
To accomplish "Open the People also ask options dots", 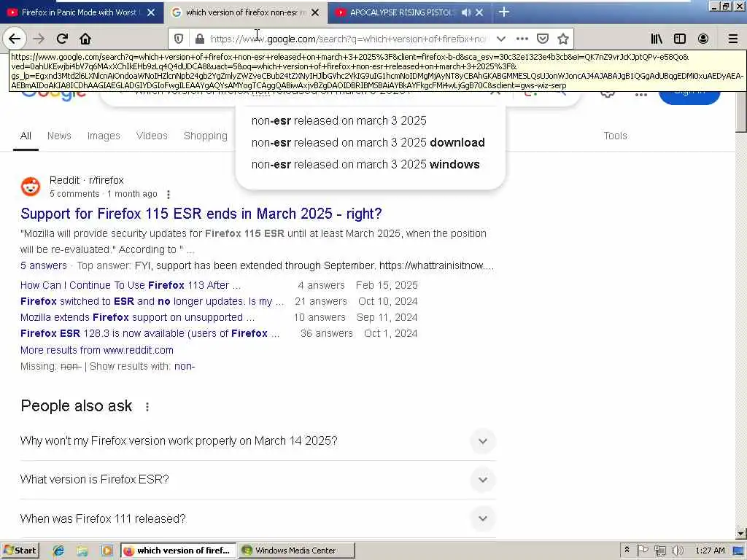I will (x=147, y=407).
